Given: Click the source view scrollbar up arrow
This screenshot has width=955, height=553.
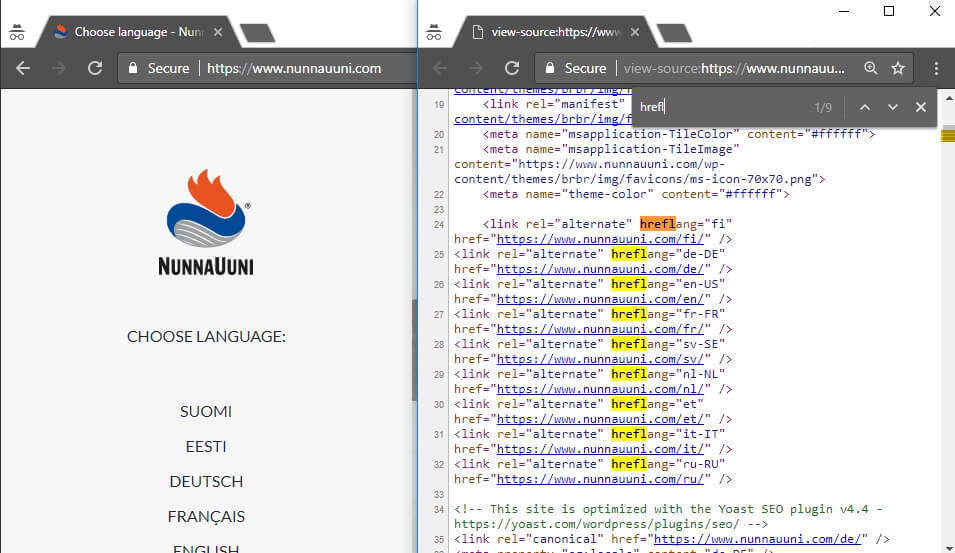Looking at the screenshot, I should [x=948, y=97].
